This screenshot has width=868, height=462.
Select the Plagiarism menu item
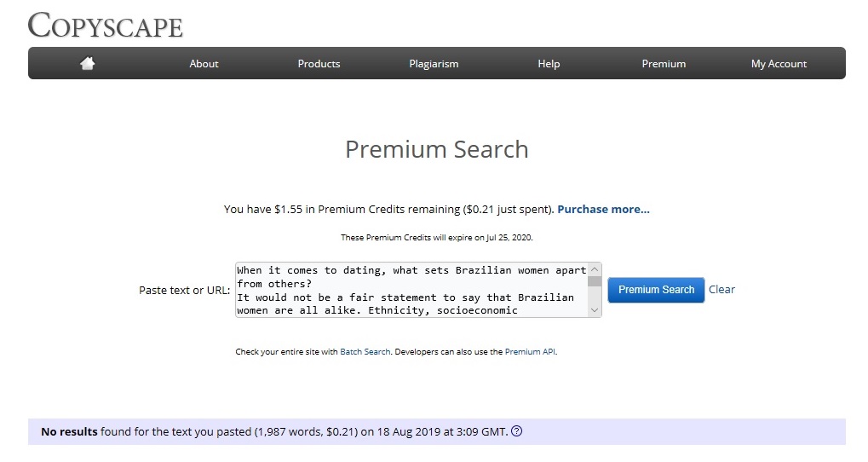click(434, 64)
